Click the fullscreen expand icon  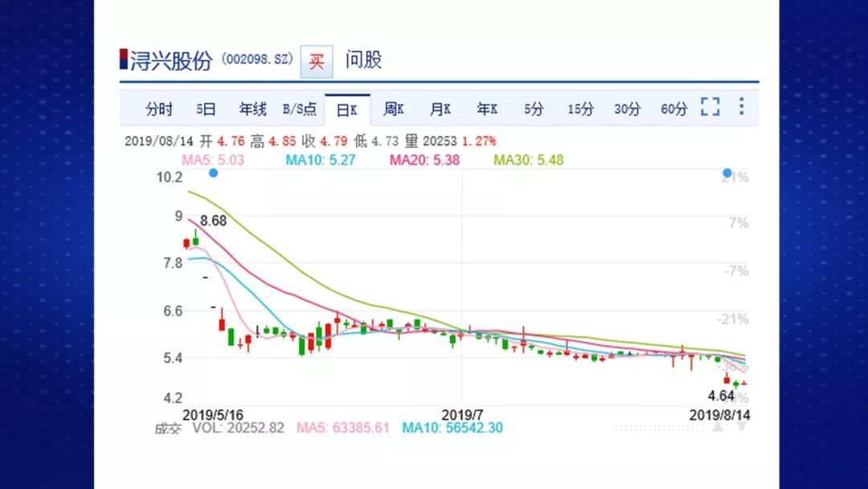[x=710, y=106]
